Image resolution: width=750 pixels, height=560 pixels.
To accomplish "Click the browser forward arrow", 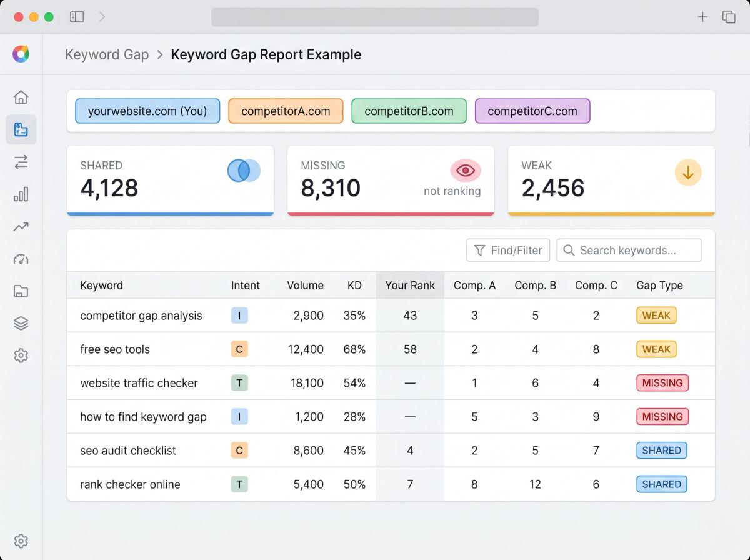I will click(102, 17).
